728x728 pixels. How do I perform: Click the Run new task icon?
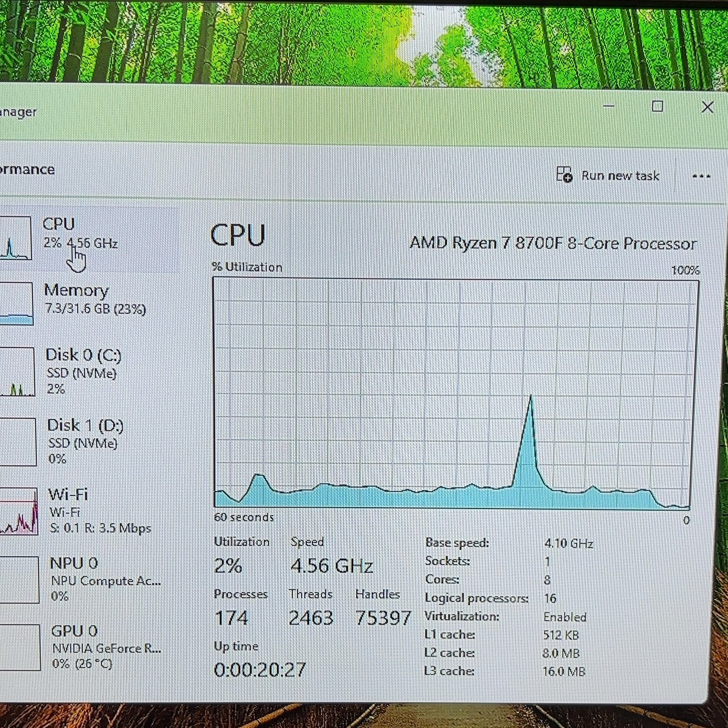click(564, 174)
